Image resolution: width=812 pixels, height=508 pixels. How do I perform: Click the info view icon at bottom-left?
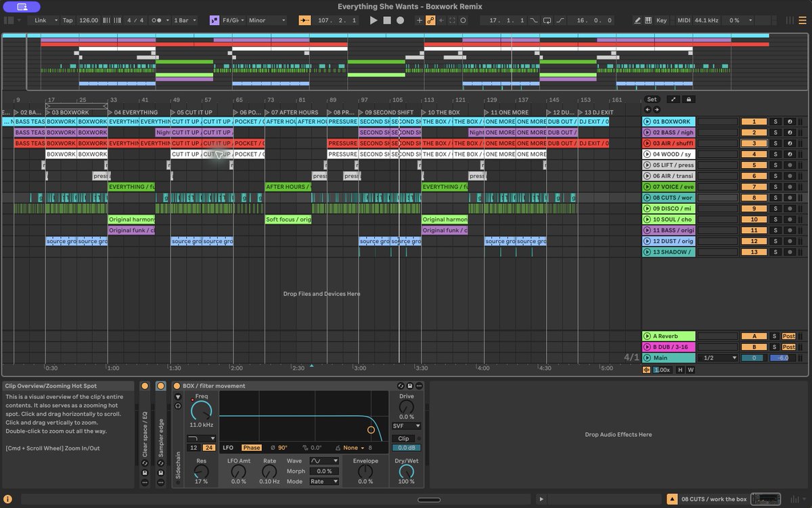coord(7,499)
